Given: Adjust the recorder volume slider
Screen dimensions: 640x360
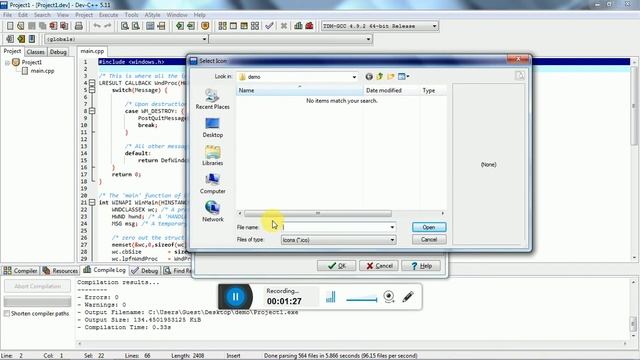Looking at the screenshot, I should [362, 300].
